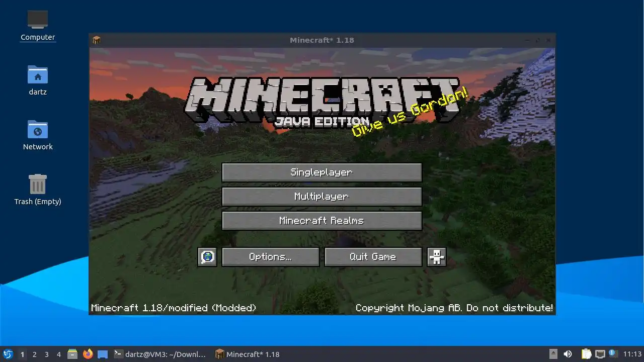Switch to workspace 3
The image size is (644, 362).
[x=46, y=354]
